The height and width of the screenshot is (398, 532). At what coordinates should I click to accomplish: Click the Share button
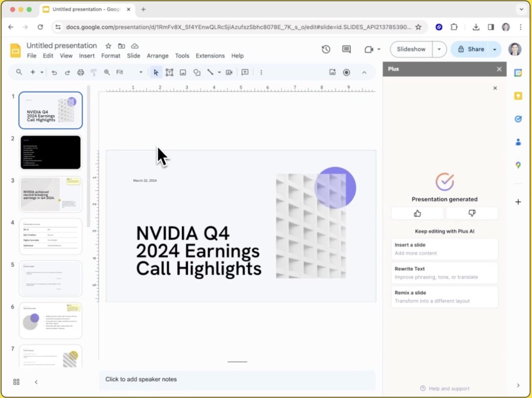coord(471,49)
